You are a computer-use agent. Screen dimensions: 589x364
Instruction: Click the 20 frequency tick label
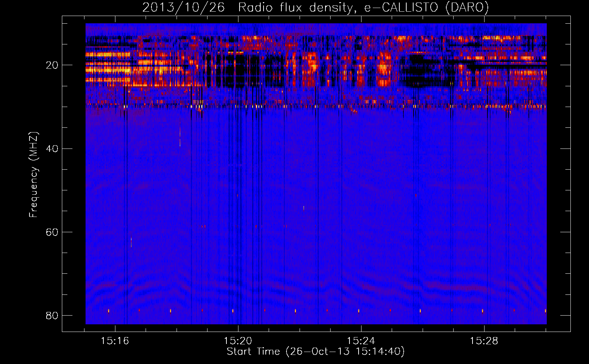[x=52, y=66]
